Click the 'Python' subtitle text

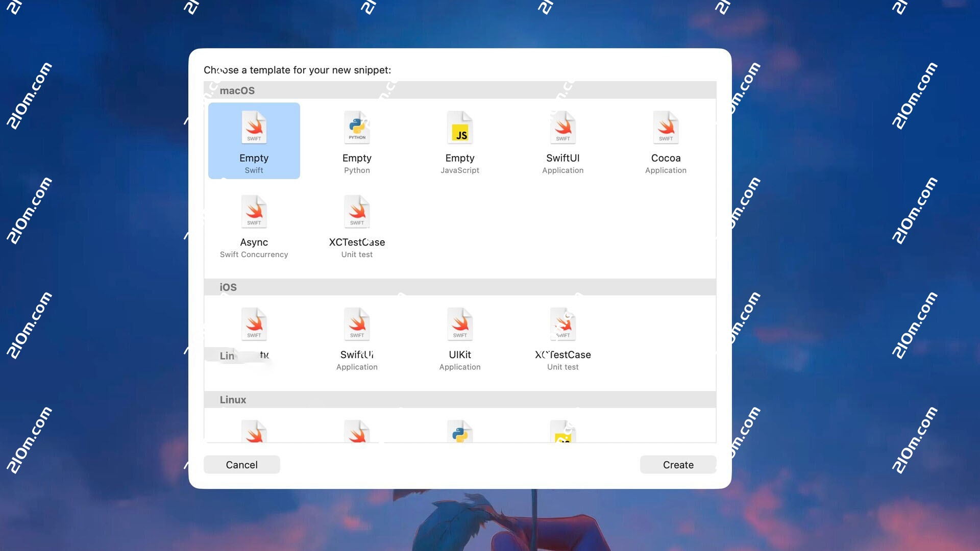tap(357, 170)
